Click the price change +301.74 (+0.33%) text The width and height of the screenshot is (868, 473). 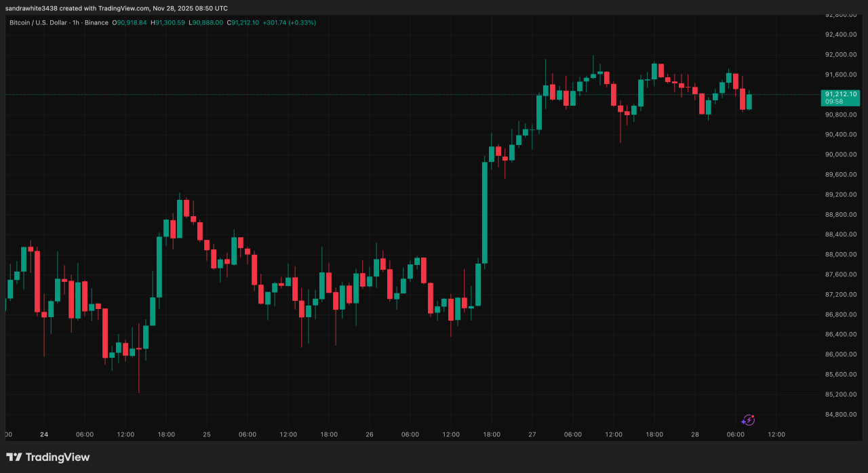click(x=289, y=22)
